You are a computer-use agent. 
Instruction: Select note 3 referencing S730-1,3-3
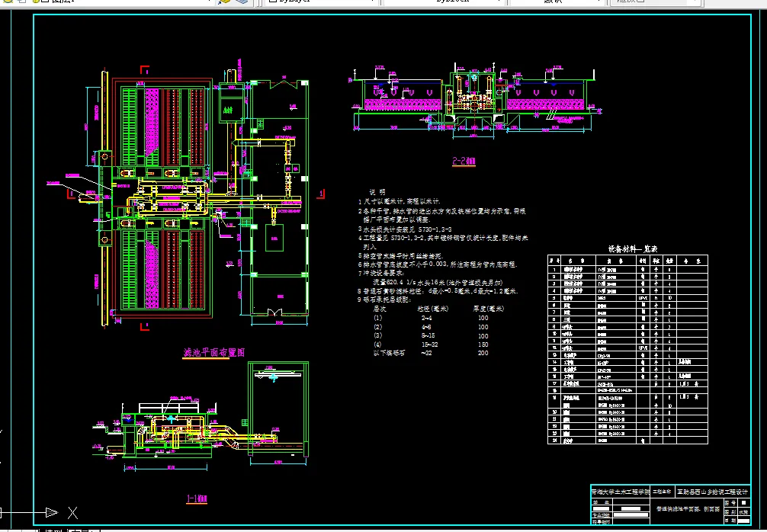point(405,229)
